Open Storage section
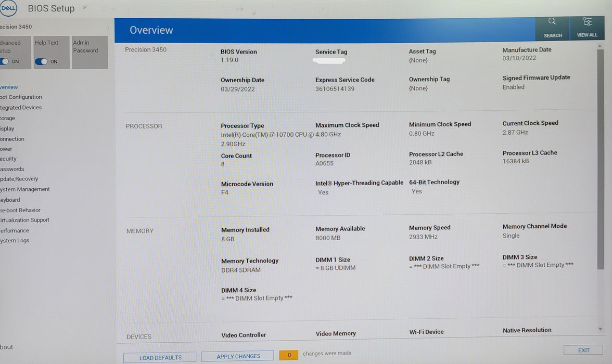 (7, 118)
